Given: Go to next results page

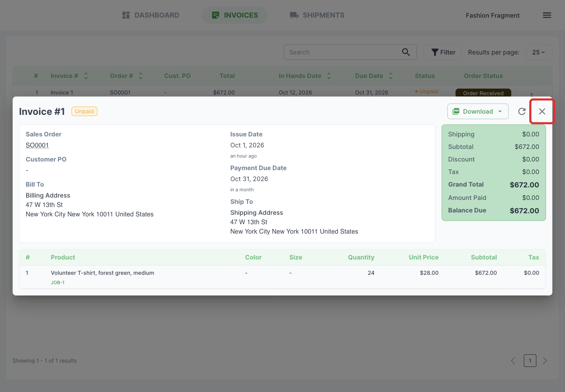Looking at the screenshot, I should click(x=545, y=361).
